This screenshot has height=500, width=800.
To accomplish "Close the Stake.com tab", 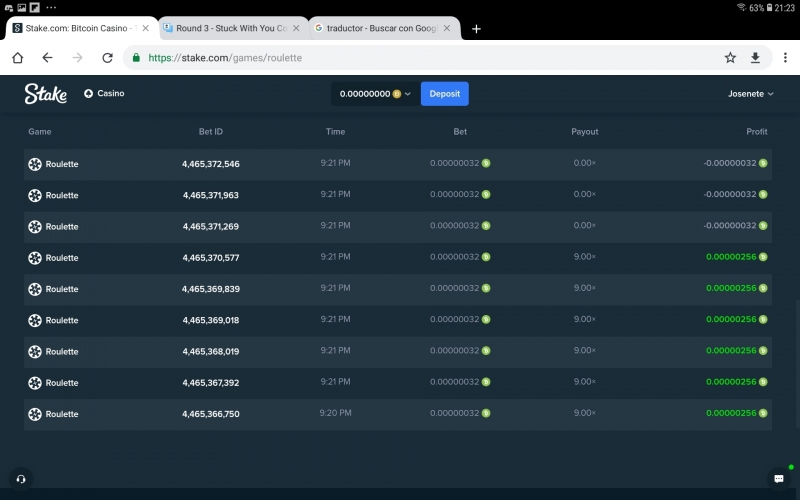I will coord(146,28).
